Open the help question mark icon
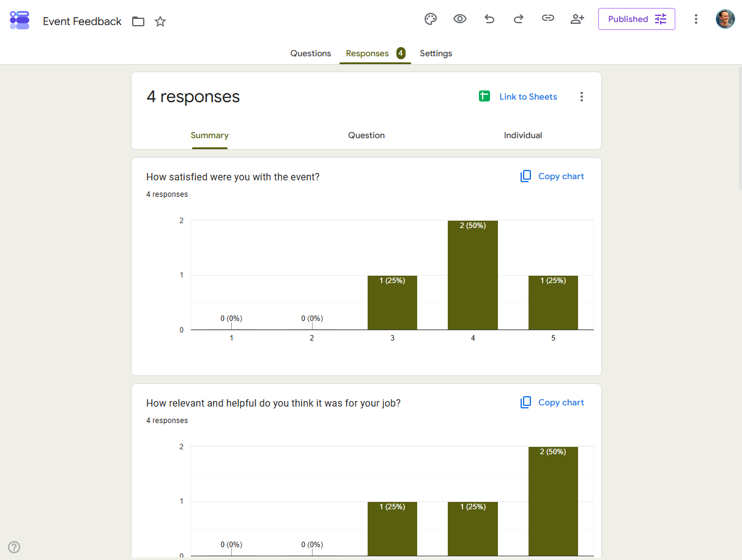Image resolution: width=742 pixels, height=560 pixels. pyautogui.click(x=14, y=547)
